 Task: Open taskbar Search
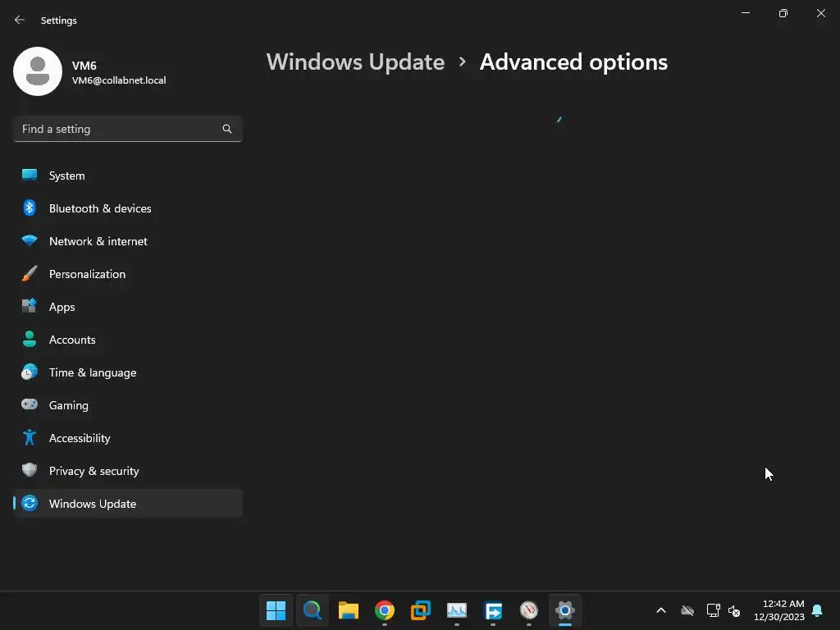click(313, 610)
